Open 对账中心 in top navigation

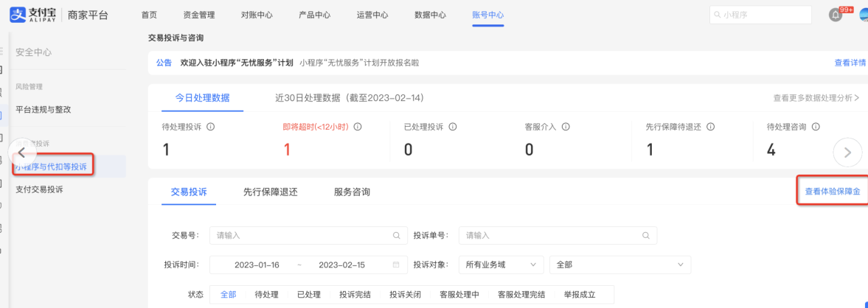[x=257, y=15]
